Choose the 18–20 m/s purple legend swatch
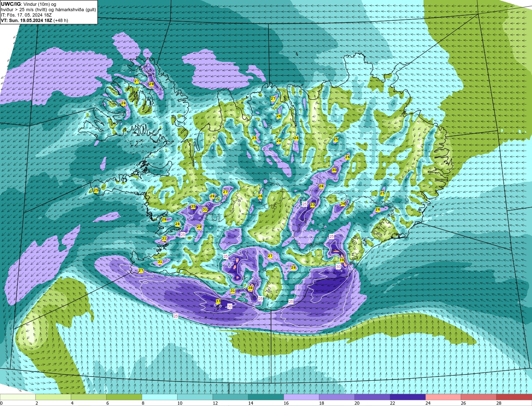 point(337,397)
